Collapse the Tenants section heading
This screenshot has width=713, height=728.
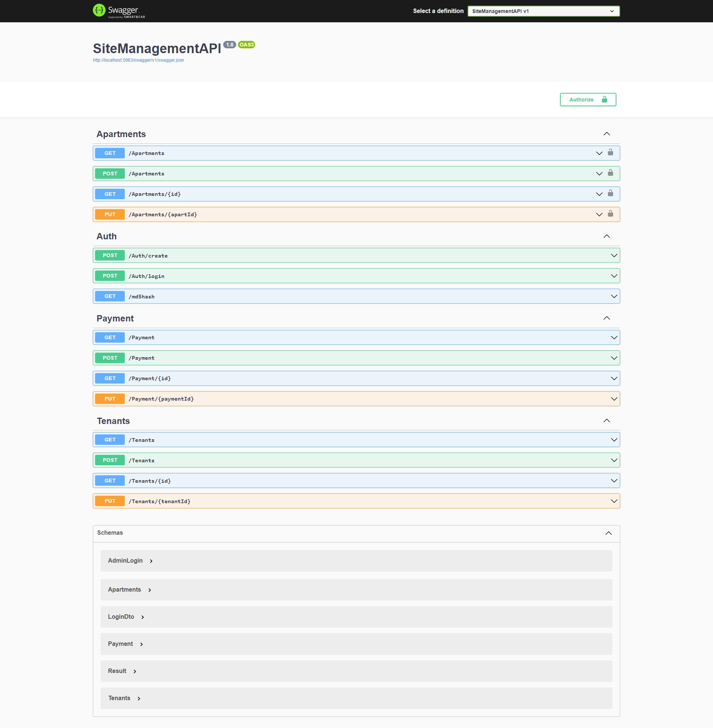[113, 421]
